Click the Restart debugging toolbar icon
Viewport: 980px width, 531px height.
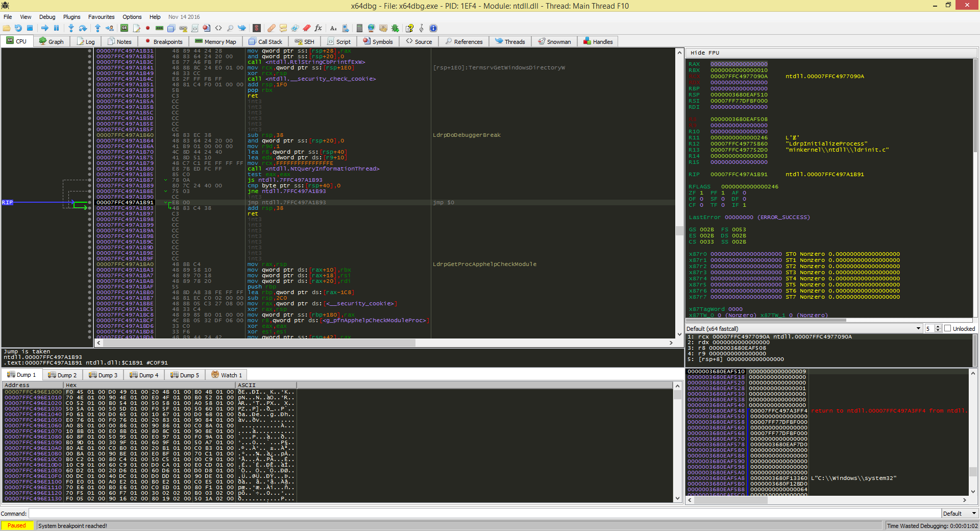[x=19, y=28]
